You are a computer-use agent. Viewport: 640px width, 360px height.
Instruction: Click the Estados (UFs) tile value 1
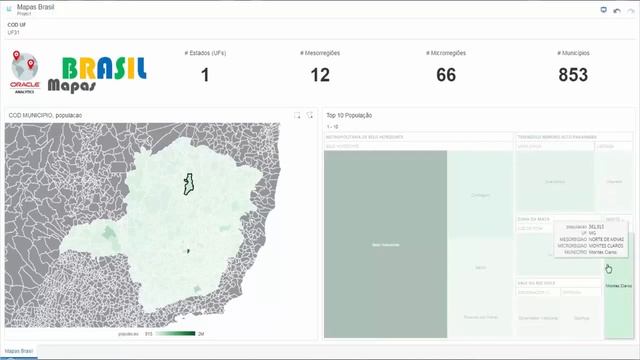pyautogui.click(x=205, y=75)
